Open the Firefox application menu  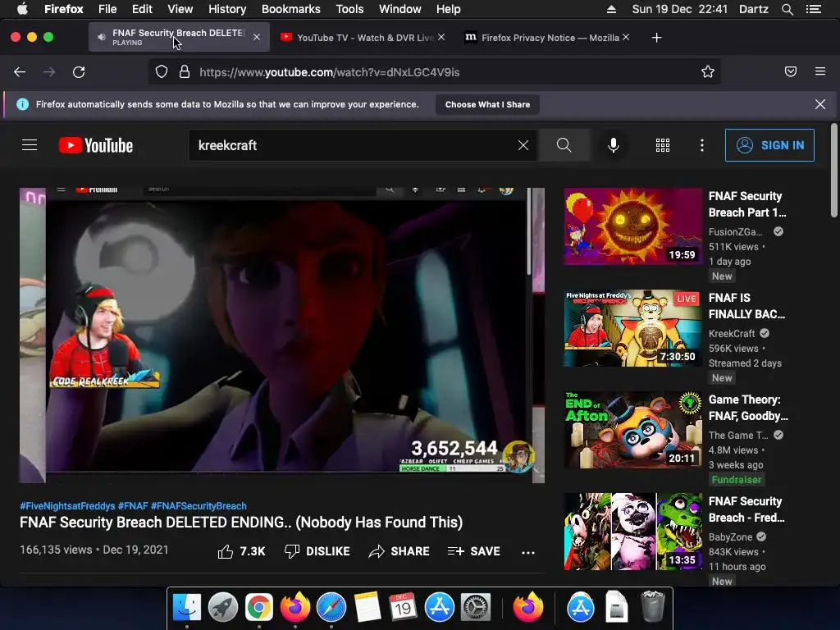tap(820, 71)
